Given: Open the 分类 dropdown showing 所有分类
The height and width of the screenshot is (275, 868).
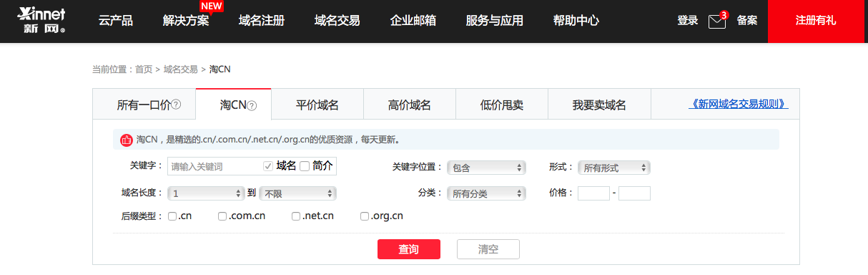Looking at the screenshot, I should point(486,193).
